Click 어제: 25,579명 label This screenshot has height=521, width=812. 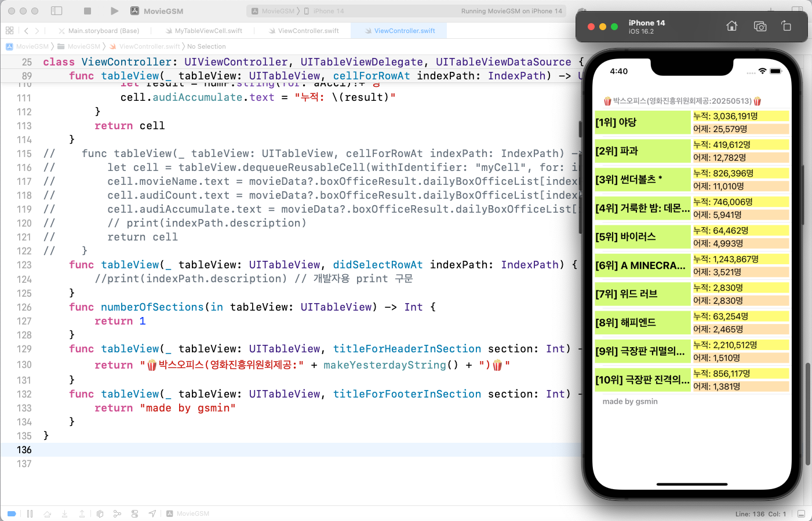click(x=741, y=129)
